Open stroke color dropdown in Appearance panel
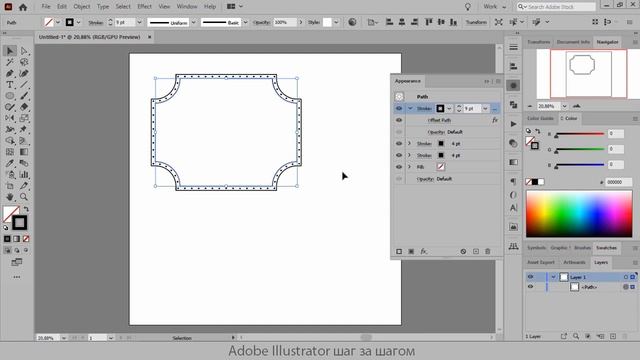The image size is (640, 360). (449, 109)
